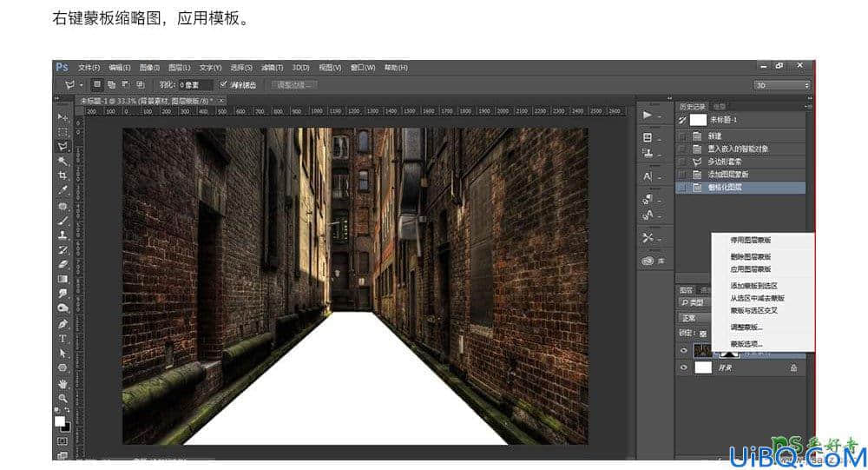
Task: Click the Add to selection icon
Action: [x=111, y=85]
